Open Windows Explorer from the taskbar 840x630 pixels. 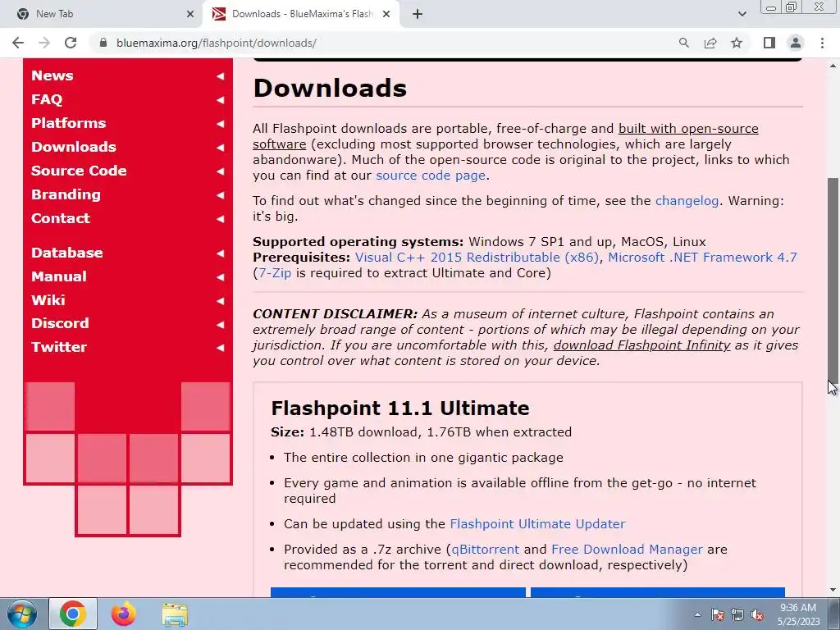(175, 614)
